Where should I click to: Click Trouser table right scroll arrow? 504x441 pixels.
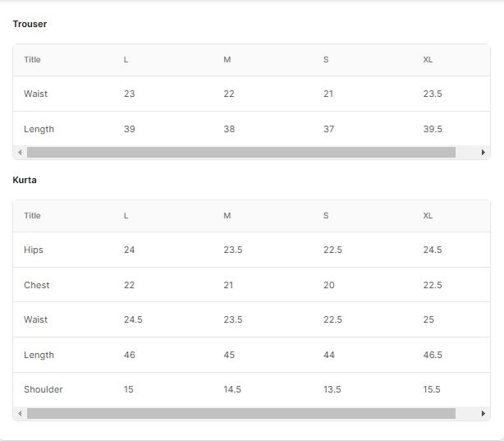click(483, 153)
